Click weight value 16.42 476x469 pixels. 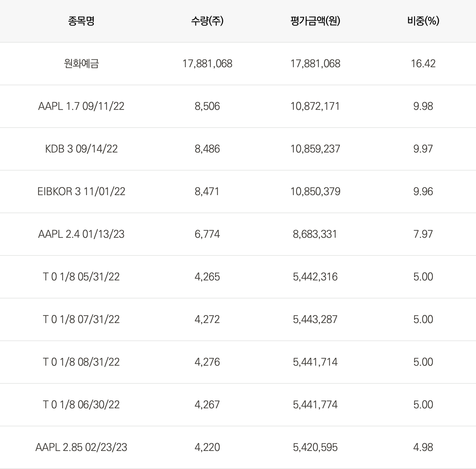point(423,64)
